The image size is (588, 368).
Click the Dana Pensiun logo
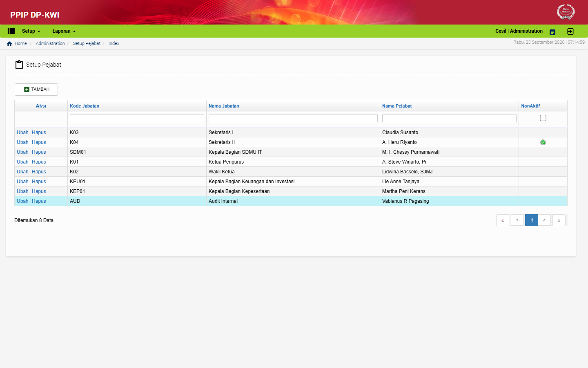coord(566,12)
